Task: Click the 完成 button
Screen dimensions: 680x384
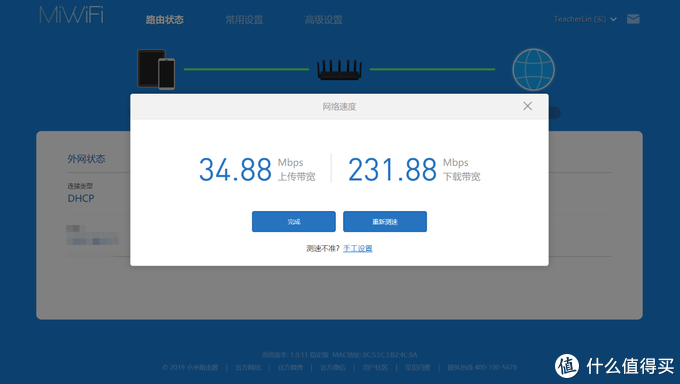Action: 294,222
